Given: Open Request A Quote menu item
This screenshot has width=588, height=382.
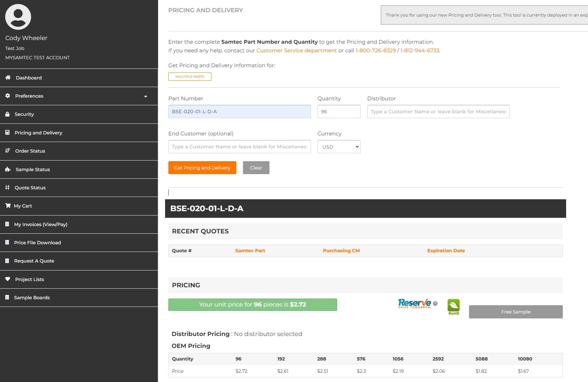Looking at the screenshot, I should [x=79, y=261].
